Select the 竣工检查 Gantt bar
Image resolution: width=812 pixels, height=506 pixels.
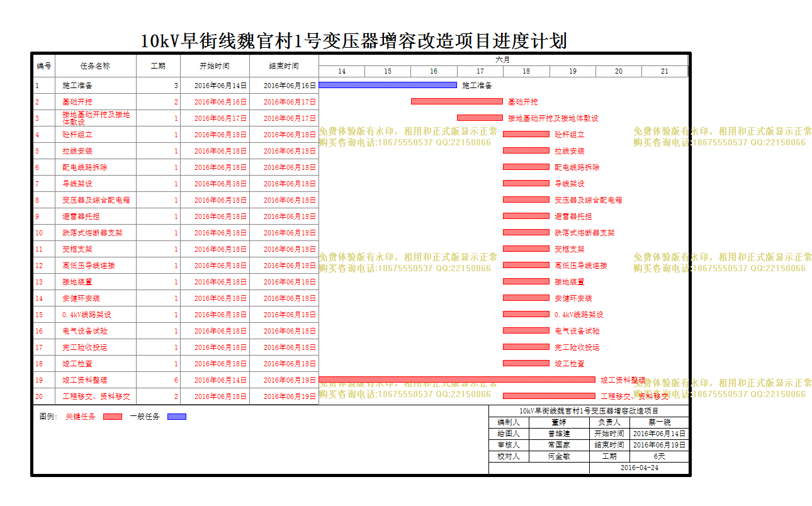(526, 363)
